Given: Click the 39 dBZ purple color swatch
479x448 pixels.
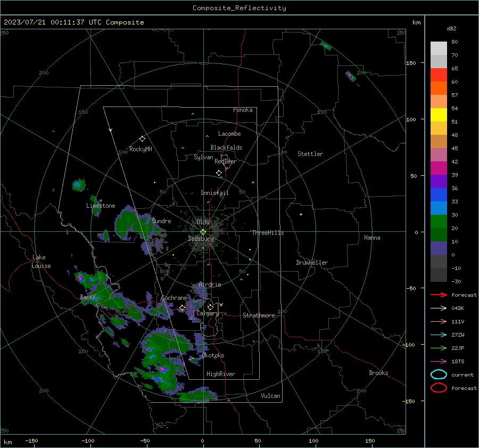Looking at the screenshot, I should (439, 181).
